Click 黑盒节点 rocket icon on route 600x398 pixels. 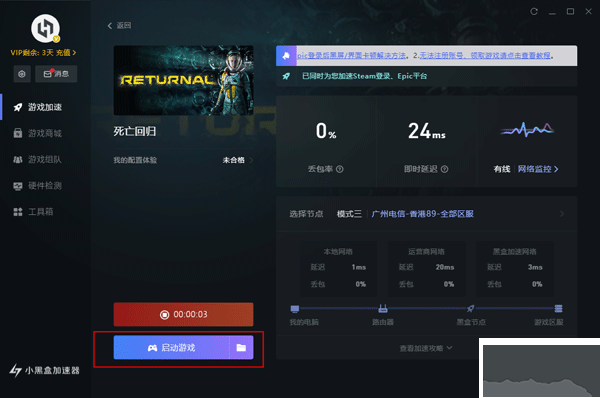pos(471,308)
